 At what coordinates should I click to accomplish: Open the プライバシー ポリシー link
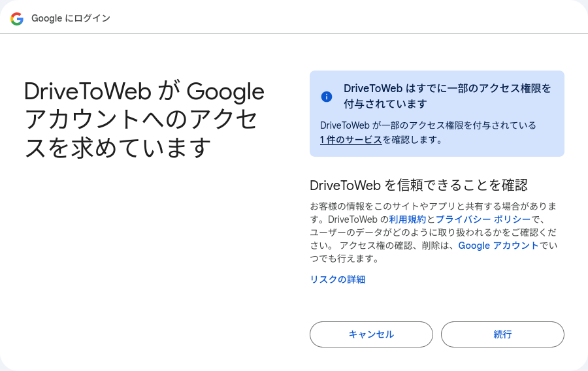click(x=483, y=219)
